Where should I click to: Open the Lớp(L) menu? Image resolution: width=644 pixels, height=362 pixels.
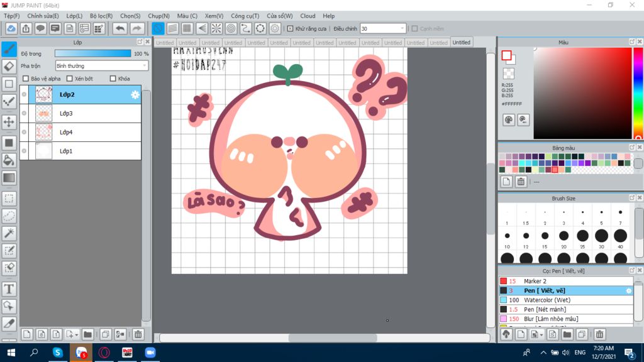(x=74, y=16)
